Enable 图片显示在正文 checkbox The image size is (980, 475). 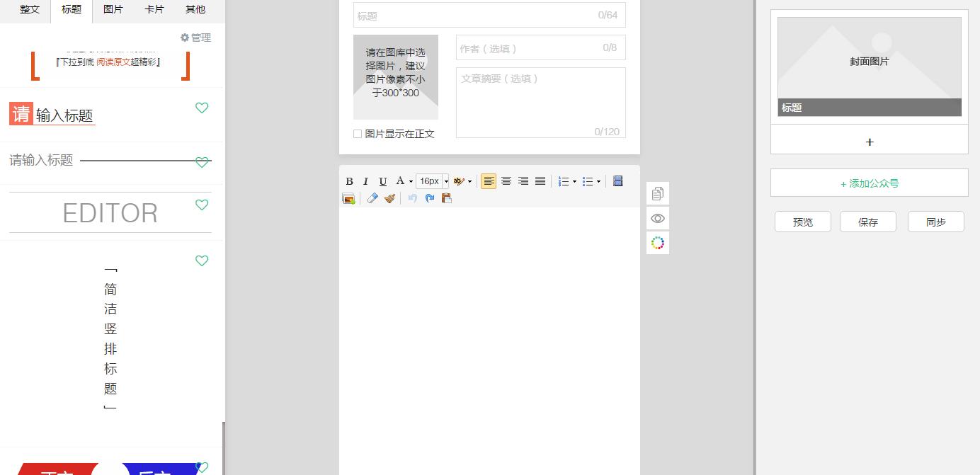(358, 134)
